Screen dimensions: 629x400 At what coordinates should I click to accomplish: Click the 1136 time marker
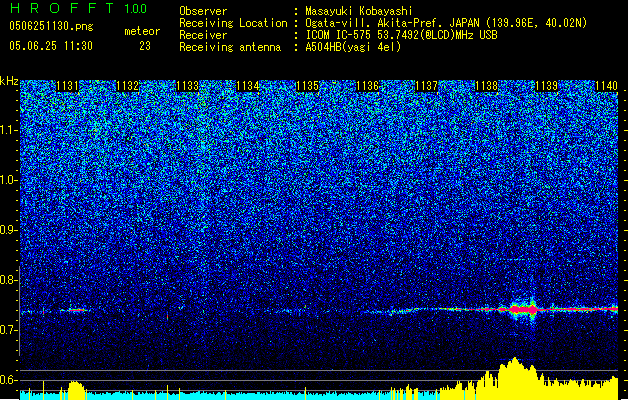[x=367, y=86]
